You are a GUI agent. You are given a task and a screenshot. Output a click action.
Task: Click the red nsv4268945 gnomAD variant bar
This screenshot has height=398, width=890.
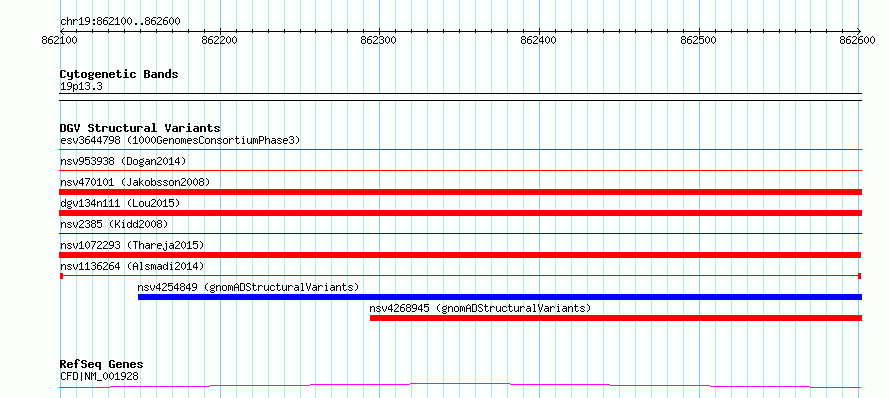(x=616, y=318)
